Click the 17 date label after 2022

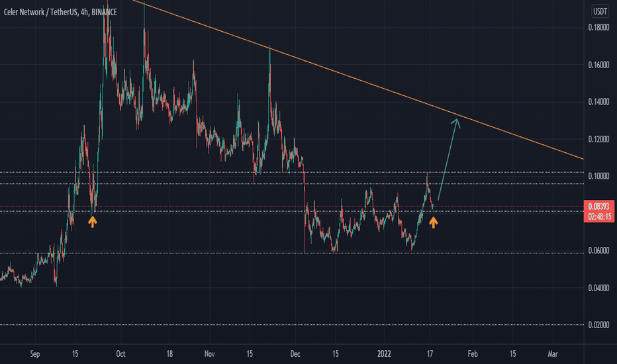[430, 354]
